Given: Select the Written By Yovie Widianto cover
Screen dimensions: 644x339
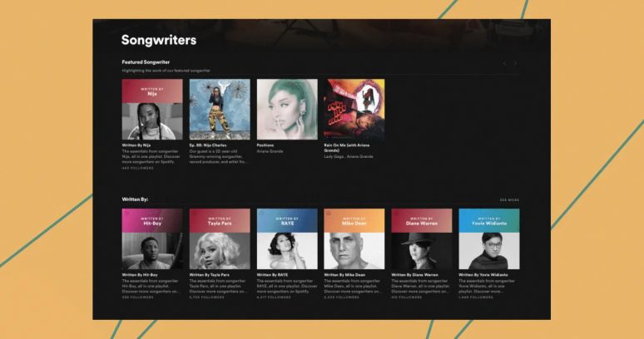Looking at the screenshot, I should tap(488, 238).
